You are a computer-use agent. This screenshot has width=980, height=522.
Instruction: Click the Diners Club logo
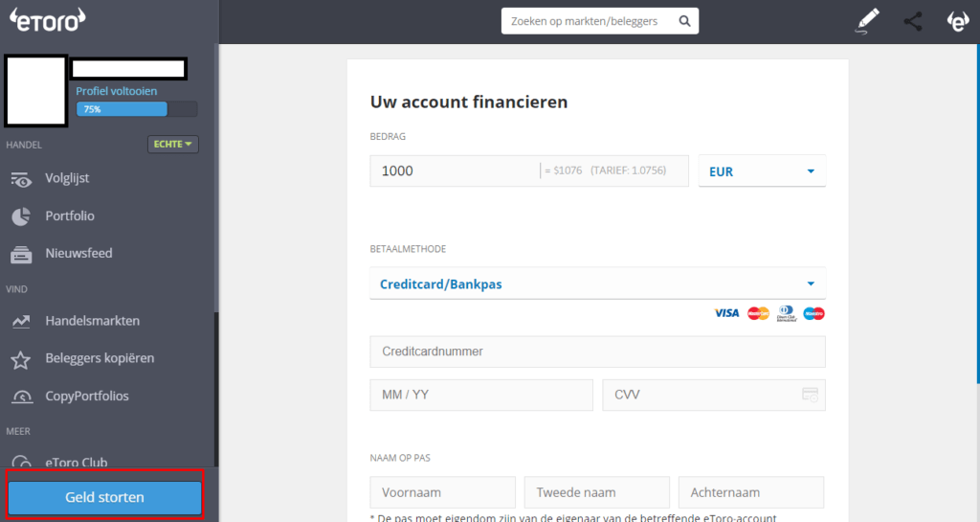coord(787,313)
